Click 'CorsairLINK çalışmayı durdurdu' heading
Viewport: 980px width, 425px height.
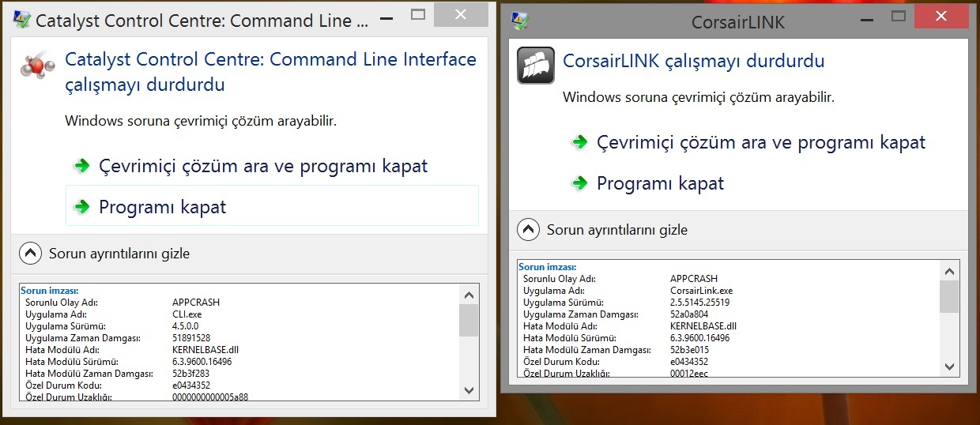[x=694, y=61]
